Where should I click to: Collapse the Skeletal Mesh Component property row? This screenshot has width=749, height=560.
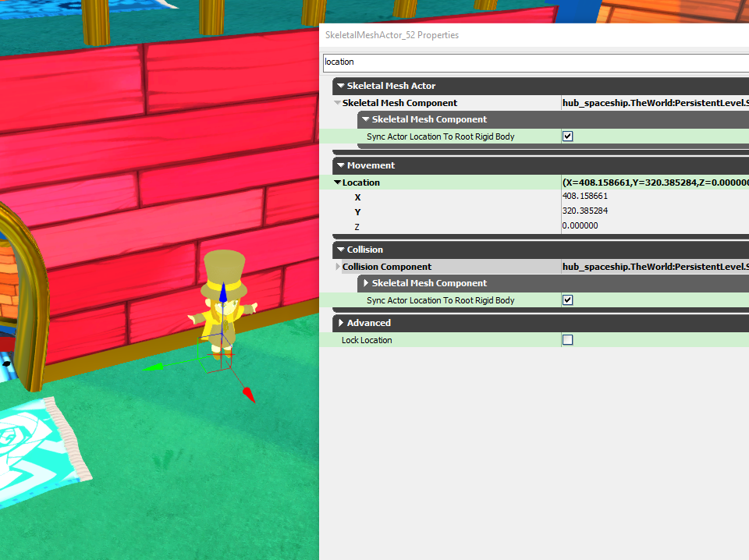337,103
